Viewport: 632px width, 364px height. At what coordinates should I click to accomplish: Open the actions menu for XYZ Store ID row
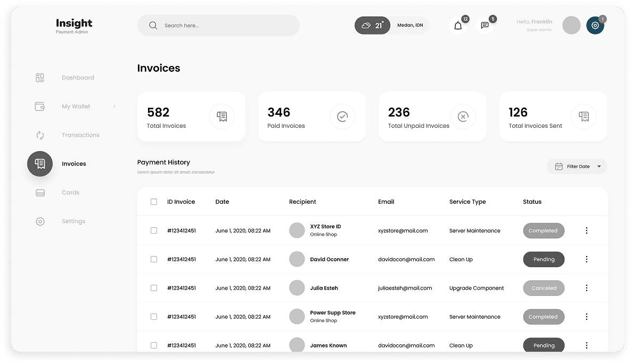pyautogui.click(x=587, y=230)
